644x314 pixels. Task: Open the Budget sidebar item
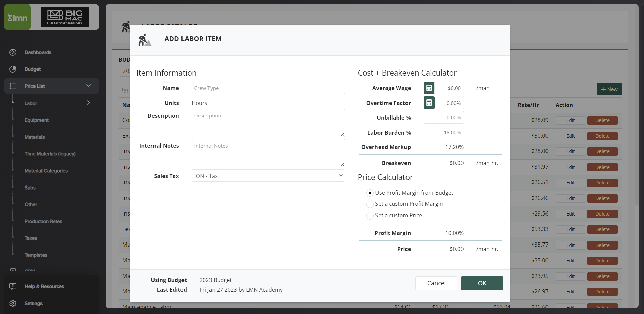(x=33, y=69)
